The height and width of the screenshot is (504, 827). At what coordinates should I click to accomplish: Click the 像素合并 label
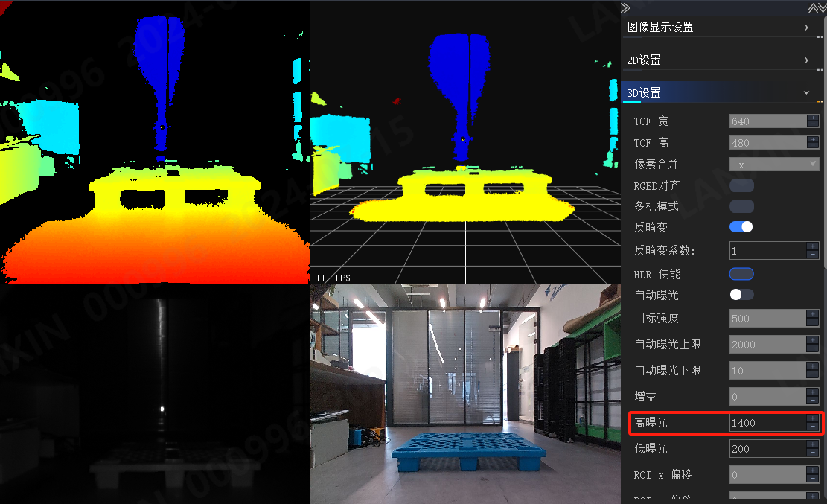[656, 164]
